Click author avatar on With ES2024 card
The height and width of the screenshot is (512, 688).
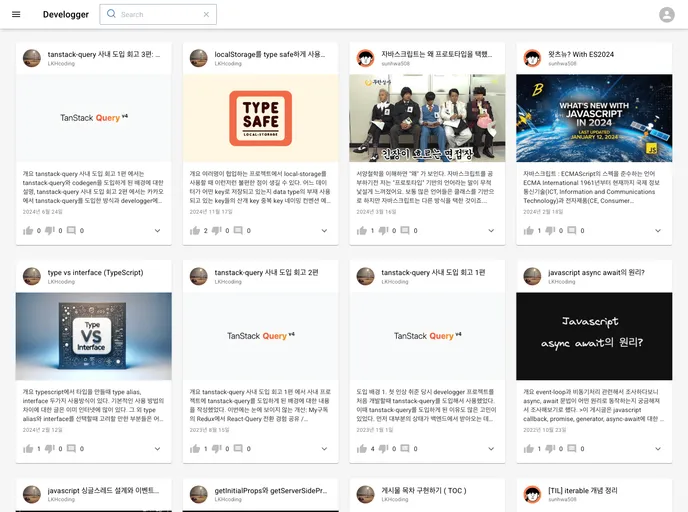pos(532,58)
